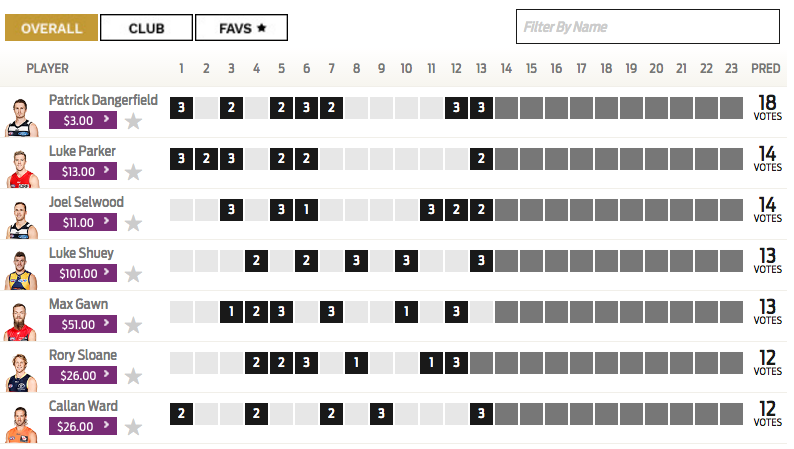Click Max Gawn's player avatar
794x449 pixels.
(x=20, y=322)
